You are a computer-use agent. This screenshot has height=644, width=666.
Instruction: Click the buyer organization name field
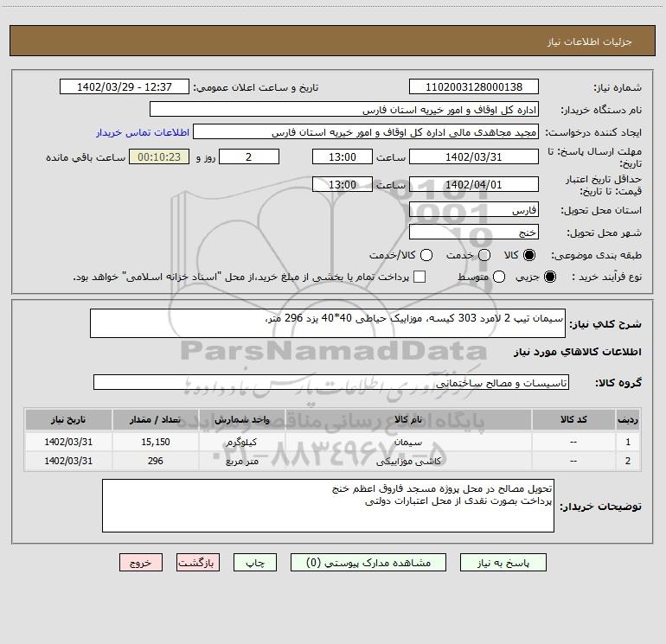[x=344, y=110]
